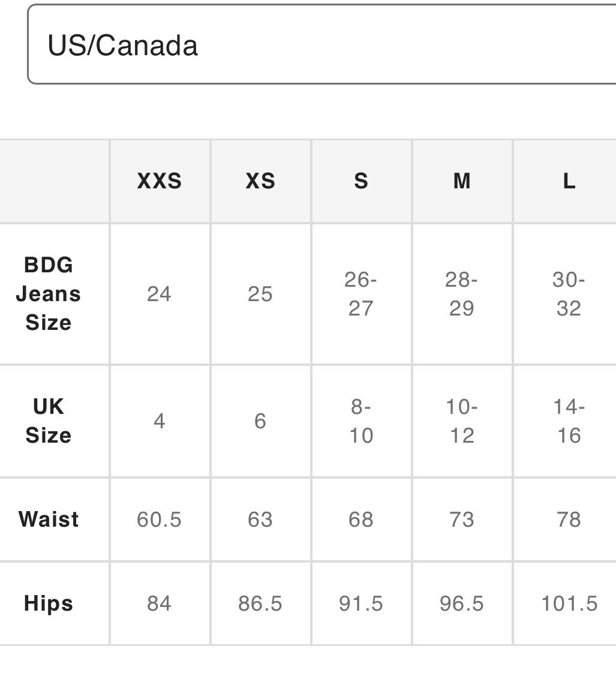The width and height of the screenshot is (616, 673).
Task: Select the S size column header
Action: [361, 181]
